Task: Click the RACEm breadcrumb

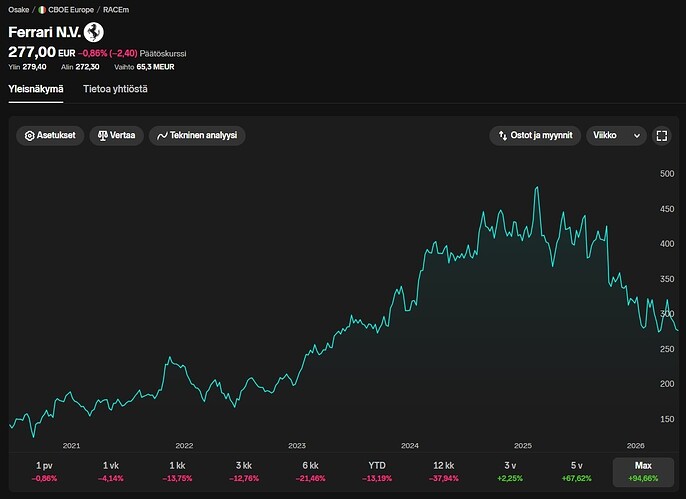Action: (x=116, y=10)
